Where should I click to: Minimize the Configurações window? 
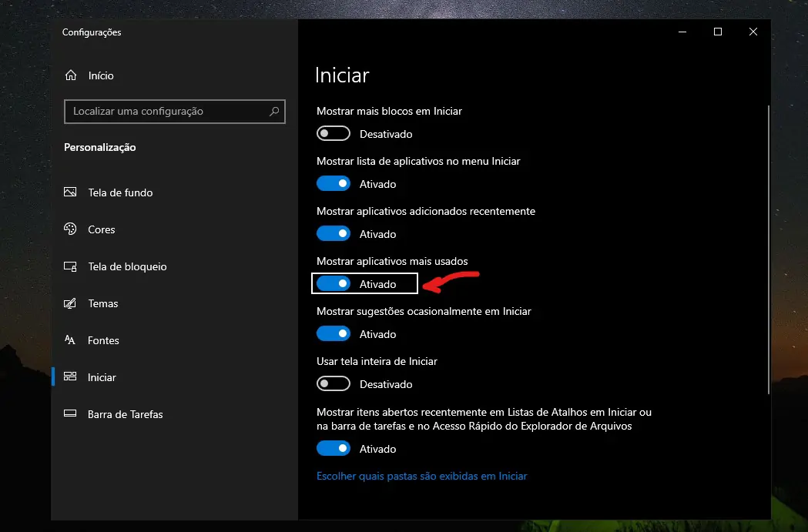click(x=682, y=32)
